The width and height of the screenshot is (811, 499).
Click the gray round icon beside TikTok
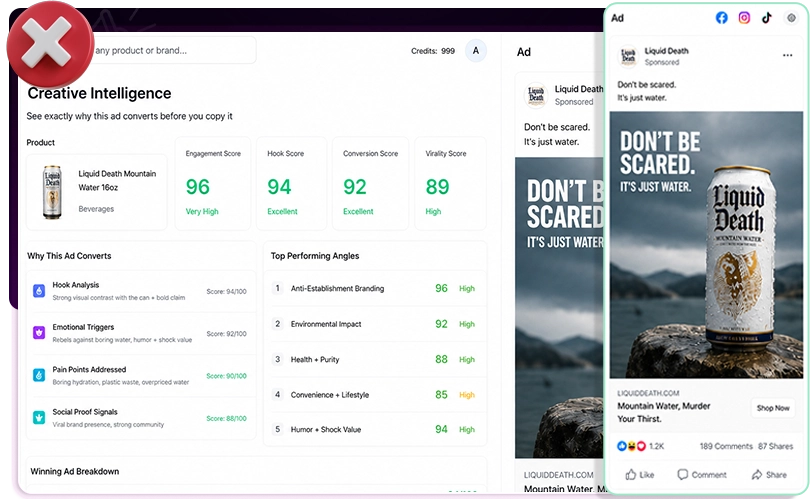pyautogui.click(x=791, y=18)
